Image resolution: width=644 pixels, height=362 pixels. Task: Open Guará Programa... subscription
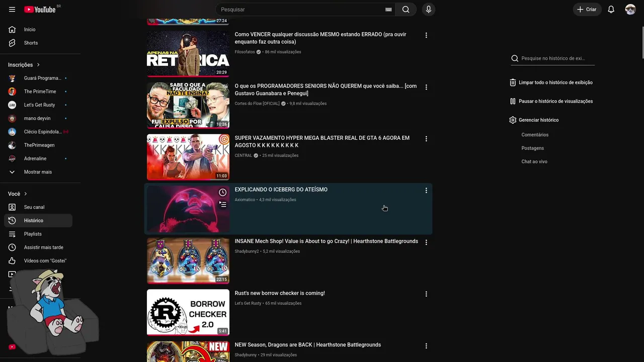tap(38, 78)
